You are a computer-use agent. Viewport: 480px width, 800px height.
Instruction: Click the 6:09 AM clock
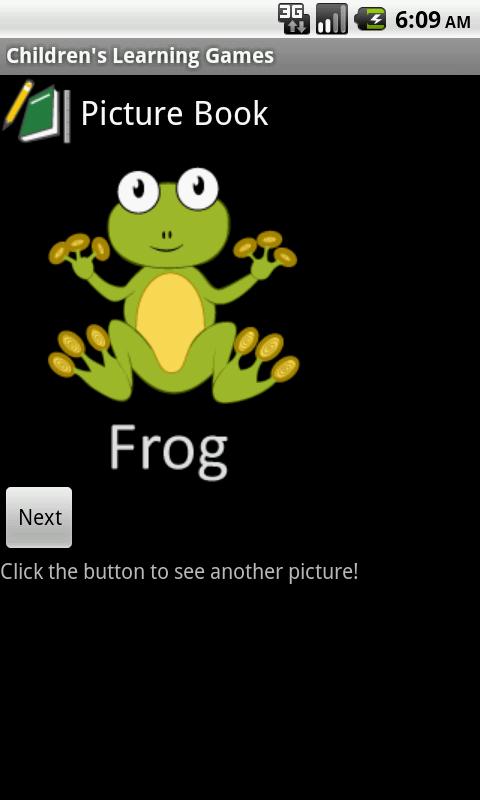tap(433, 20)
